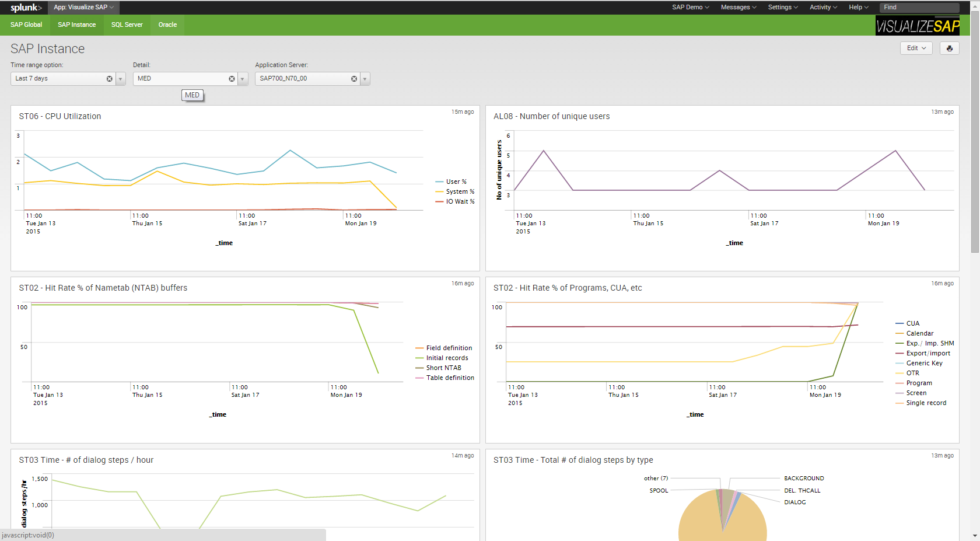The width and height of the screenshot is (980, 541).
Task: Open the Edit dropdown button
Action: point(916,48)
